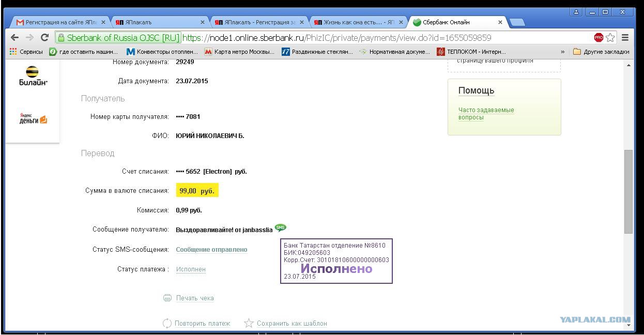Reload the Sberbank page
The image size is (644, 335).
44,38
